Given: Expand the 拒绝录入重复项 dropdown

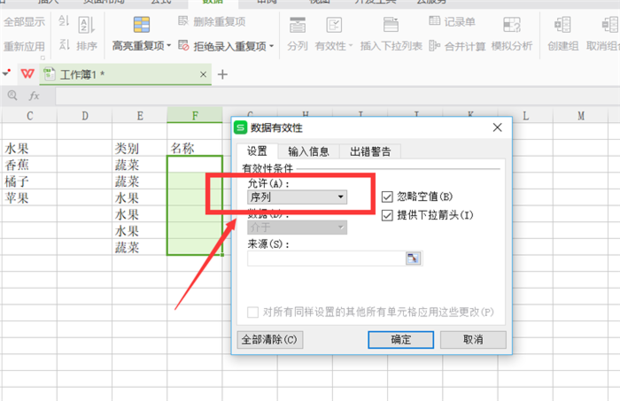Looking at the screenshot, I should (x=274, y=46).
